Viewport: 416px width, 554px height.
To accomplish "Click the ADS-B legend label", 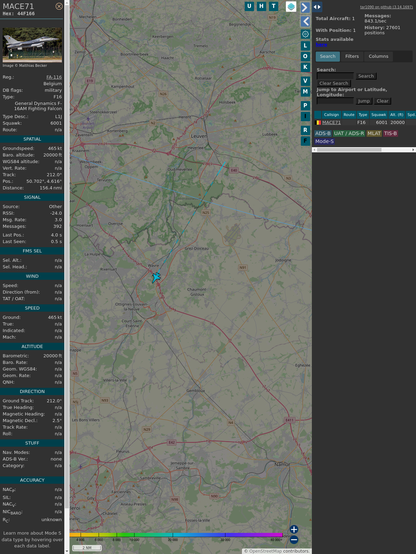I will point(323,134).
